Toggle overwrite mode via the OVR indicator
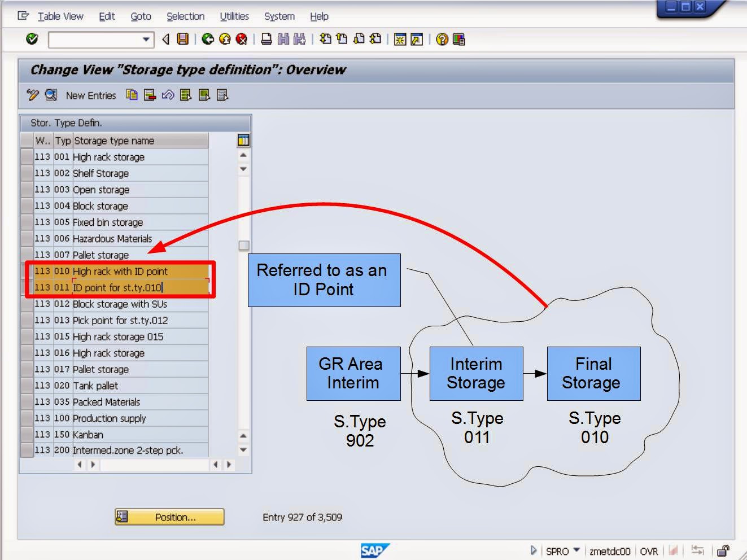Image resolution: width=747 pixels, height=560 pixels. coord(649,551)
